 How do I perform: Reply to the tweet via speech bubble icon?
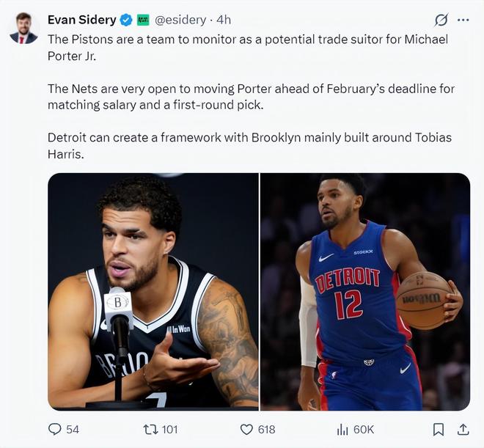55,429
